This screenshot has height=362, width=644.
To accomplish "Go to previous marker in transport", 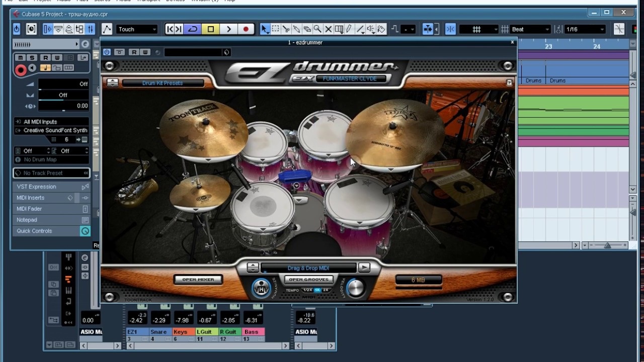I will tap(170, 29).
